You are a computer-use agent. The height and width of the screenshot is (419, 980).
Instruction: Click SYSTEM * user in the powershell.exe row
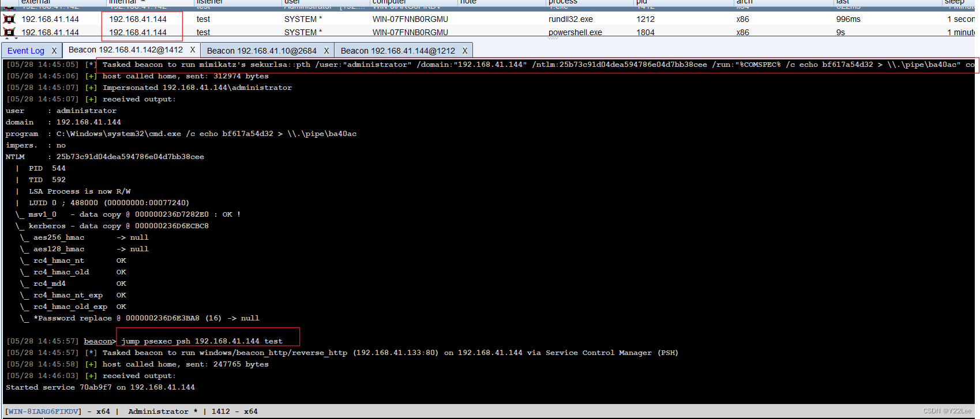point(303,32)
